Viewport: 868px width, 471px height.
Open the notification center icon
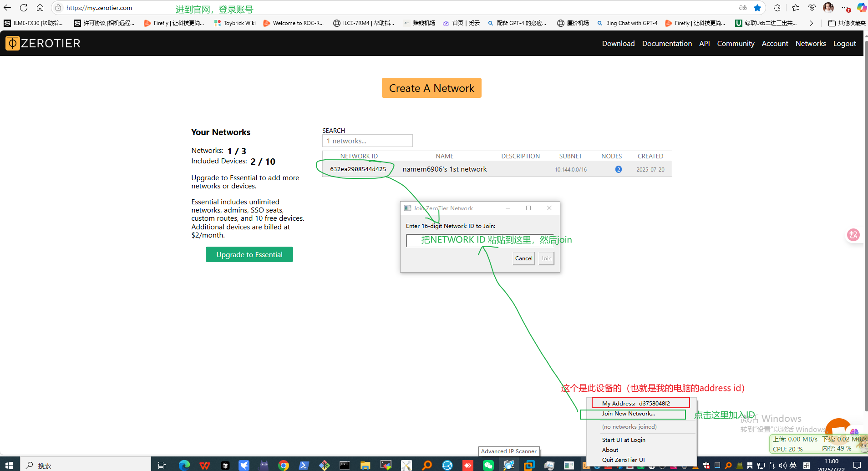tap(857, 465)
